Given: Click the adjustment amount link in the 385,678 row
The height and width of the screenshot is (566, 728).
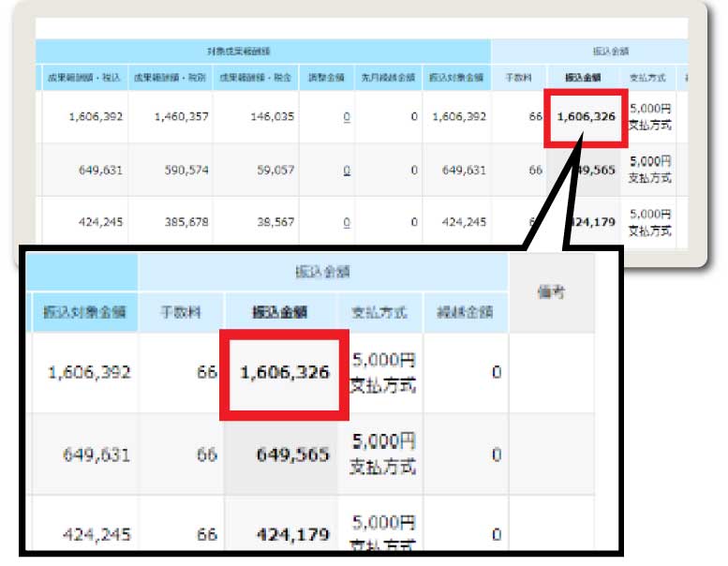Looking at the screenshot, I should click(347, 222).
